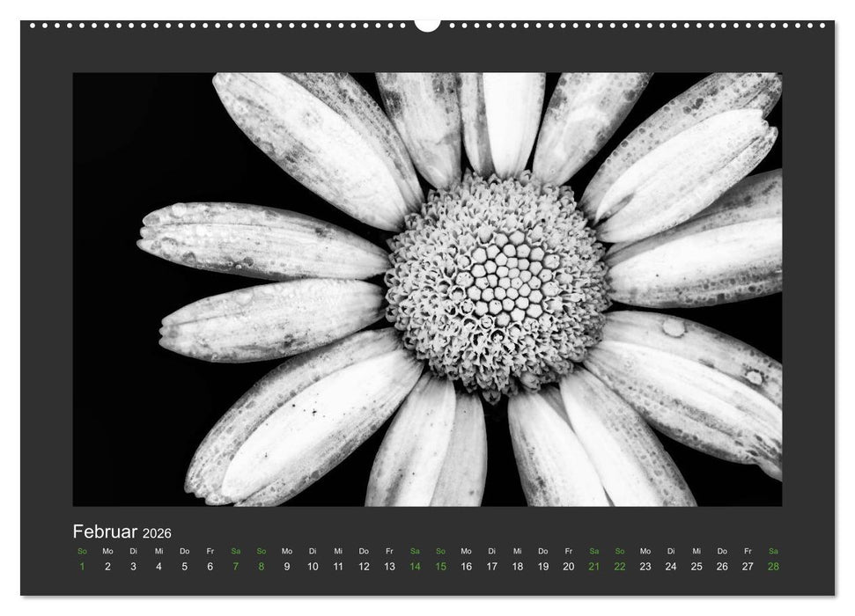Image resolution: width=855 pixels, height=616 pixels.
Task: Click Friday the 13th
Action: (389, 567)
